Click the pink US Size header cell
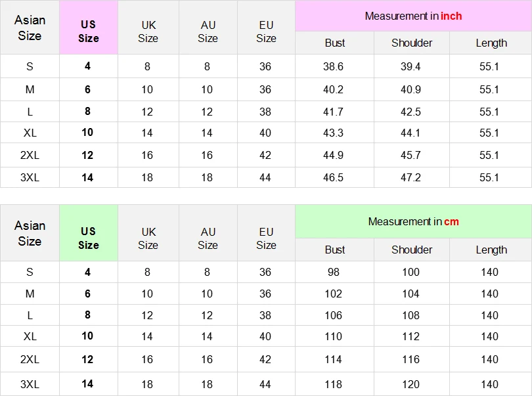 89,28
